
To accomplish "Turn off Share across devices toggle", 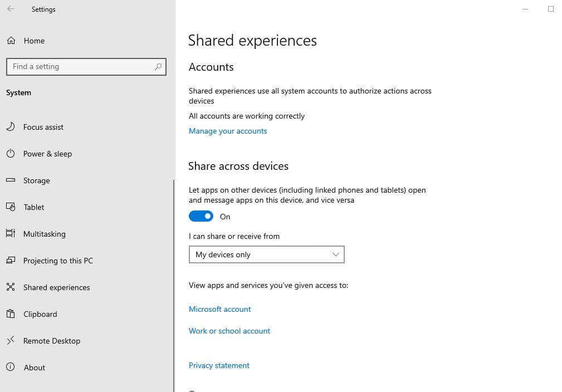I will point(201,216).
